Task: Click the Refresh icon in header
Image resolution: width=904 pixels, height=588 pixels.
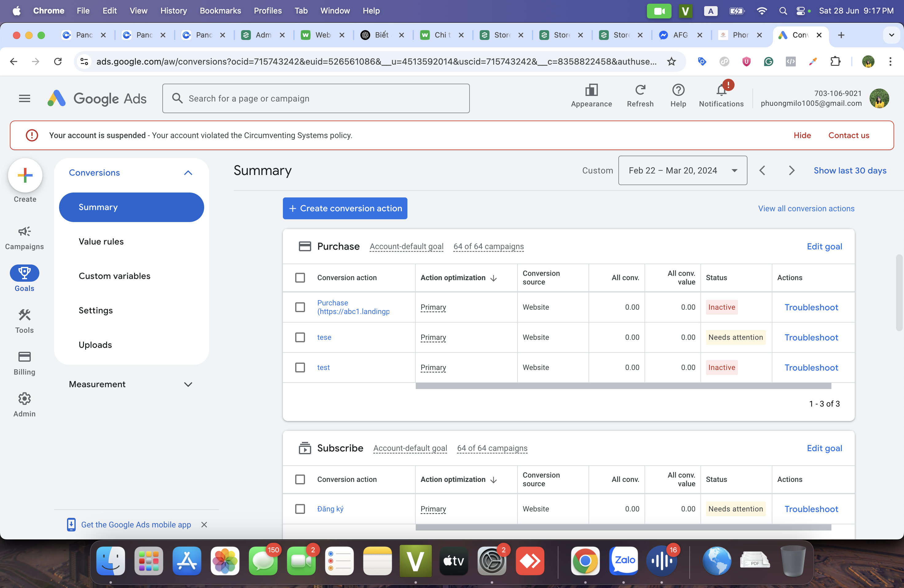Action: [640, 90]
